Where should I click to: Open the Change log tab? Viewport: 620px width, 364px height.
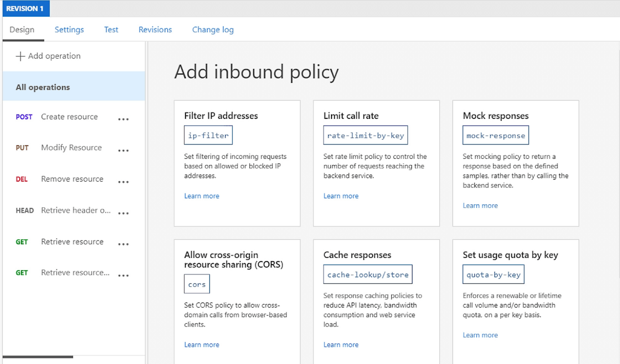(213, 29)
